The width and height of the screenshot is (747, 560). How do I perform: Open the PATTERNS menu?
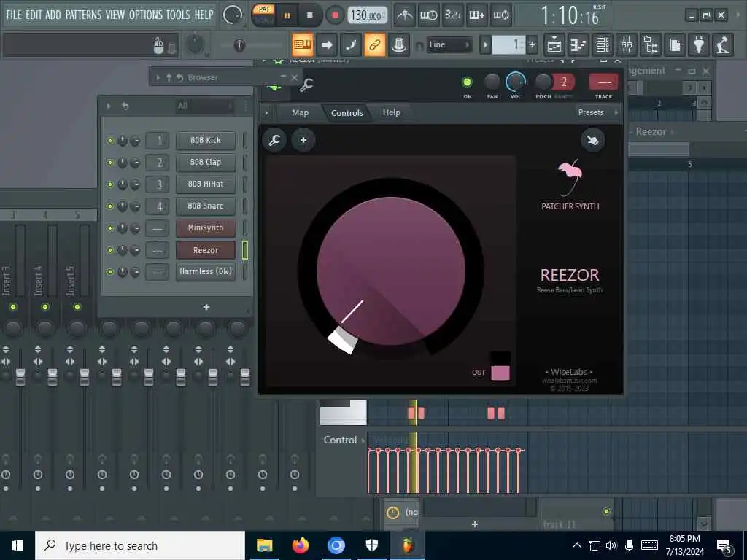(83, 15)
